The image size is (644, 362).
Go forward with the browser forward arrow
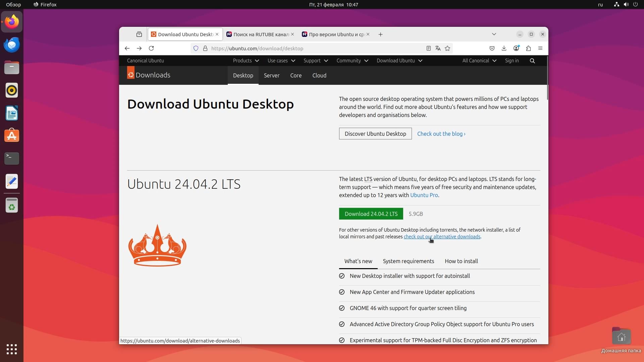tap(139, 48)
